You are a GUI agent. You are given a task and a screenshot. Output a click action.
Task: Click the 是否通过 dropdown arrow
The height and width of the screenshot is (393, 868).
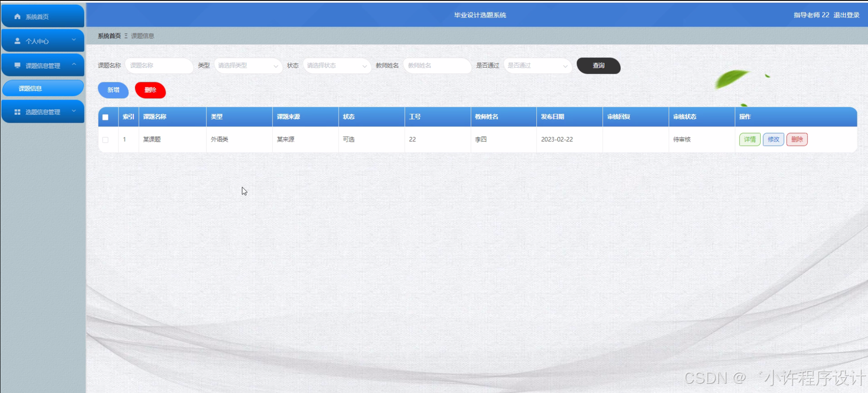[565, 66]
